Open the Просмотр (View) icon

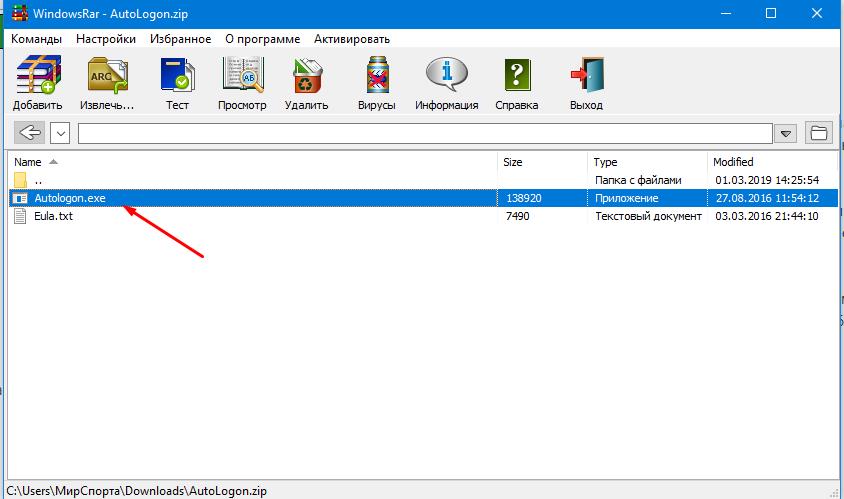(x=243, y=75)
